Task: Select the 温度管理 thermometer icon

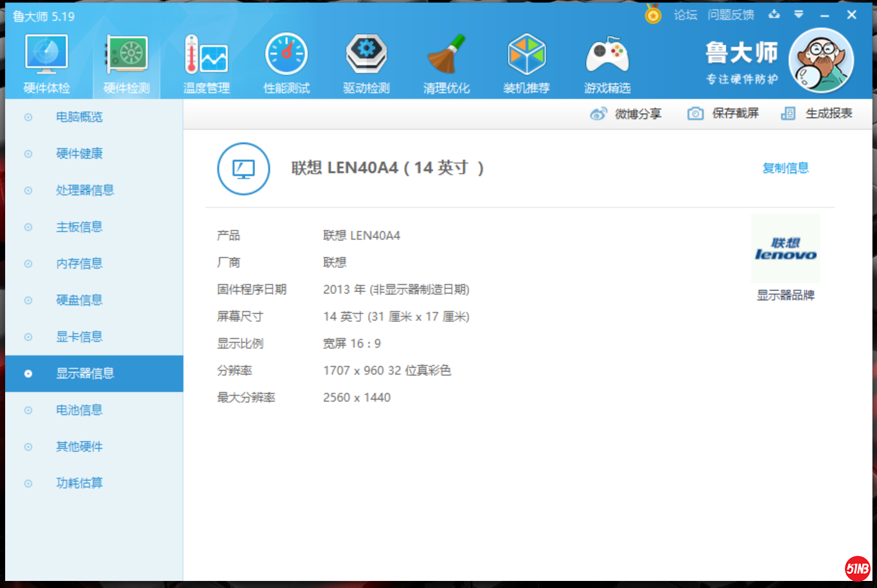Action: pyautogui.click(x=206, y=55)
